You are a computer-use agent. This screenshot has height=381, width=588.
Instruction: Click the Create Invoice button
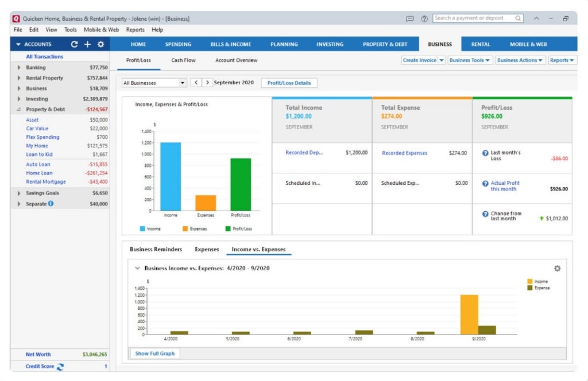(x=419, y=60)
